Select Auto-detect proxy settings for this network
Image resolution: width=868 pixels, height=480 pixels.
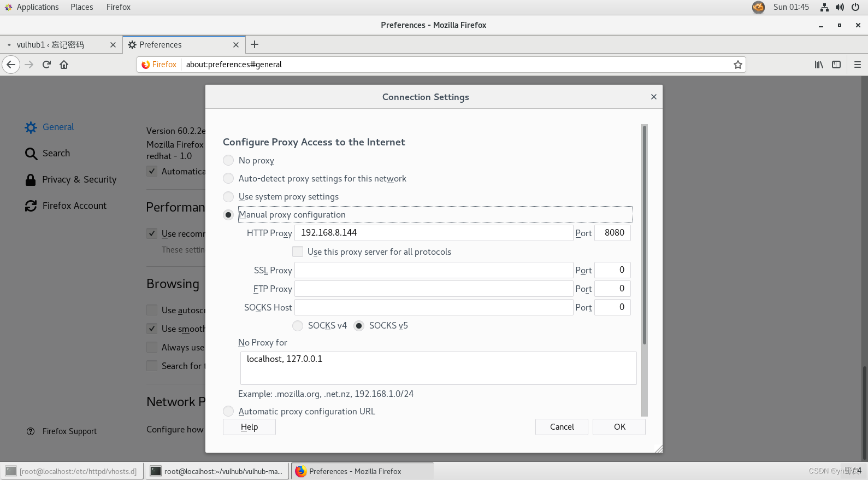point(228,178)
